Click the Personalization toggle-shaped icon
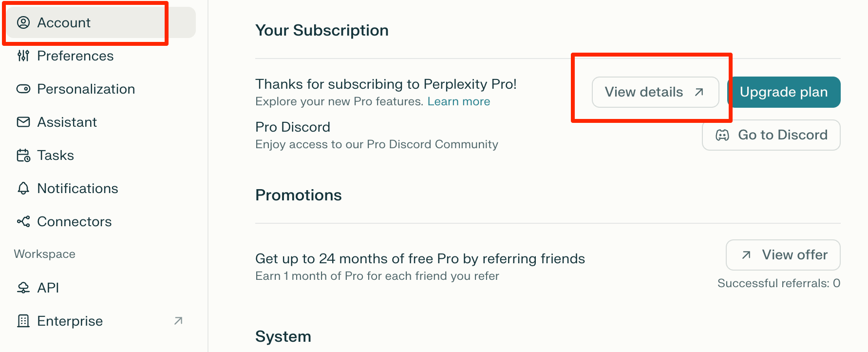The height and width of the screenshot is (352, 868). [23, 89]
